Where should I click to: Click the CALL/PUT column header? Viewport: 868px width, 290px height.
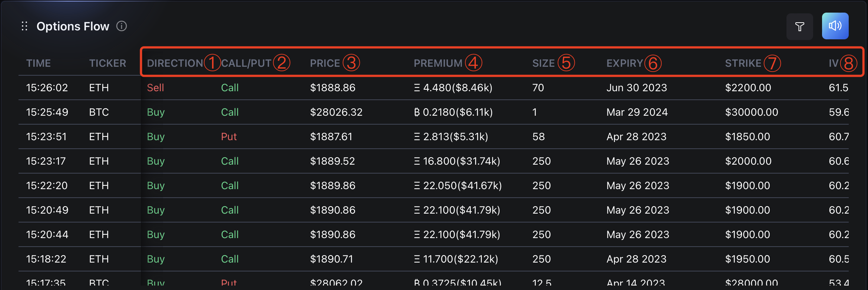pos(246,63)
